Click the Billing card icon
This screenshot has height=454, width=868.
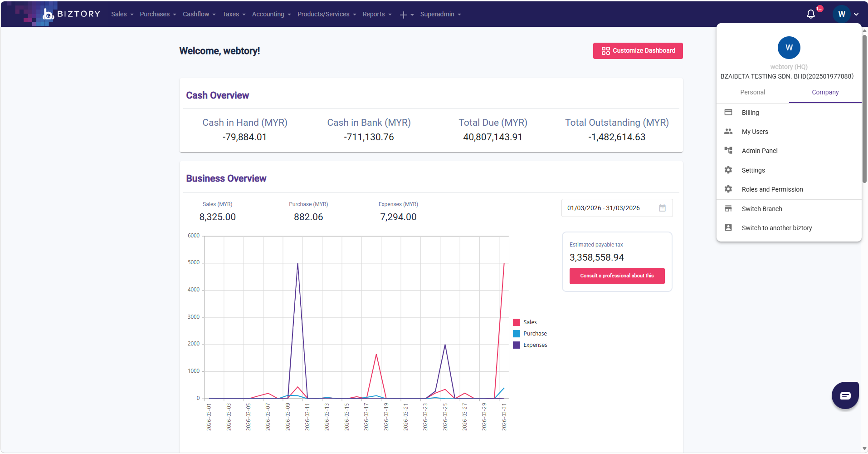728,112
